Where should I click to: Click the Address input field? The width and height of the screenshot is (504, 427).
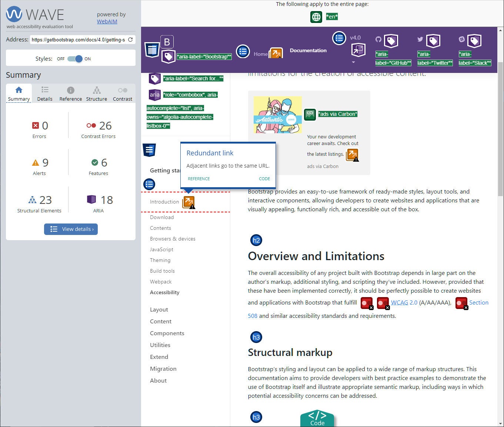78,40
